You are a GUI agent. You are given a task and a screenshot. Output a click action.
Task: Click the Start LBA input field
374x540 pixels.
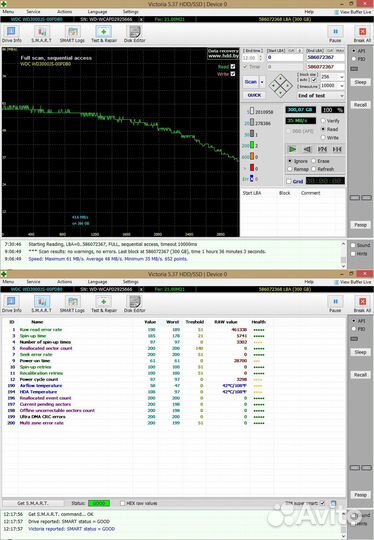tap(284, 58)
